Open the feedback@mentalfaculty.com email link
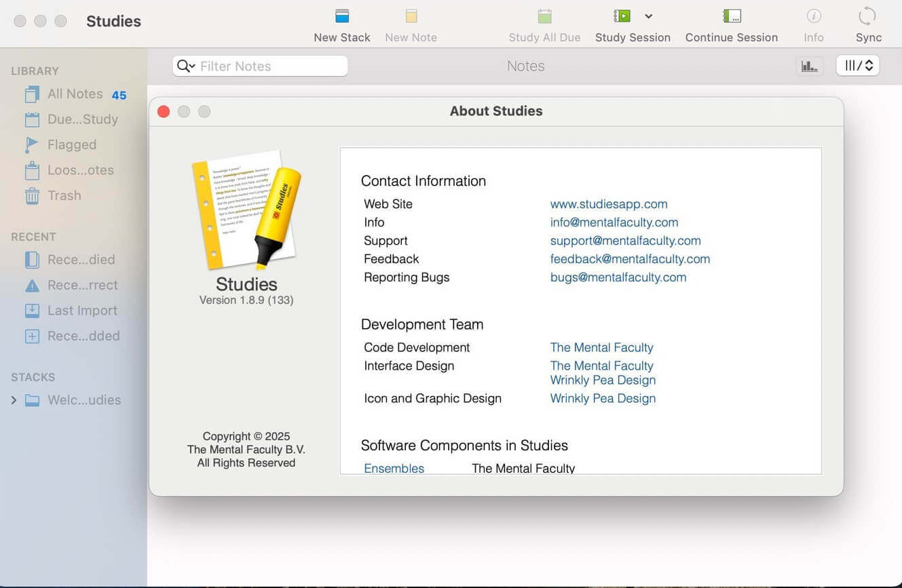The width and height of the screenshot is (902, 588). pos(630,259)
